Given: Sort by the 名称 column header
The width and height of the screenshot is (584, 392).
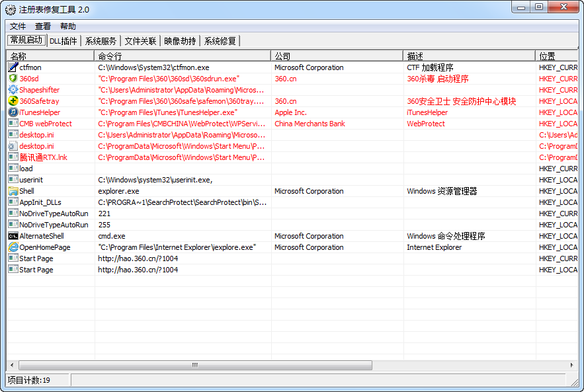Looking at the screenshot, I should (x=50, y=56).
